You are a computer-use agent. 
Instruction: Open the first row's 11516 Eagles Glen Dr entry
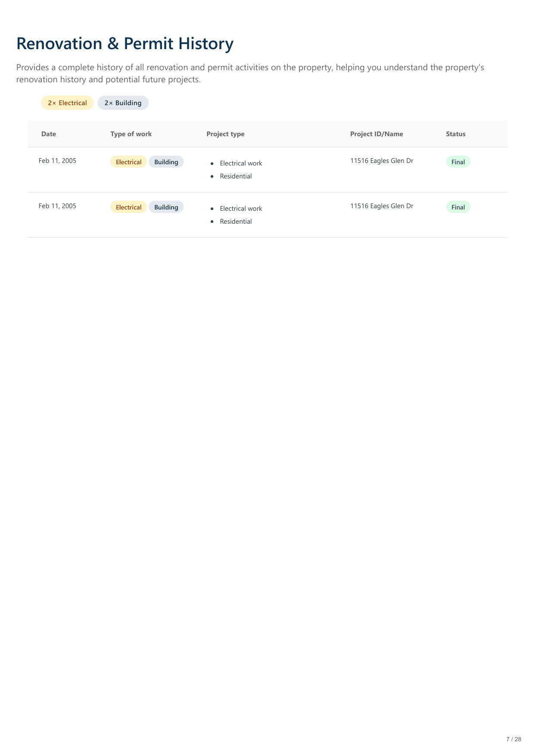pos(381,161)
